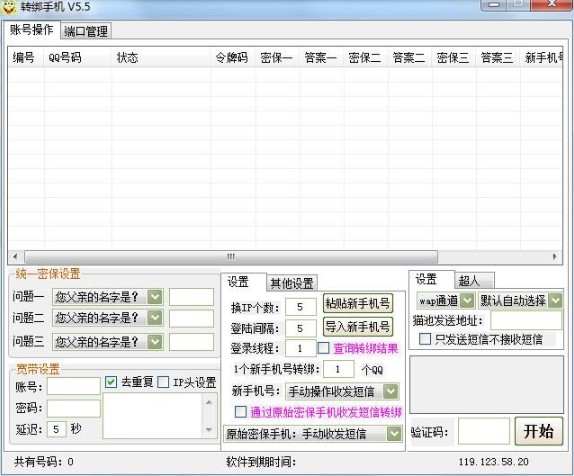The width and height of the screenshot is (574, 476).
Task: Click the 1个新手机号转绑 count field
Action: point(339,369)
